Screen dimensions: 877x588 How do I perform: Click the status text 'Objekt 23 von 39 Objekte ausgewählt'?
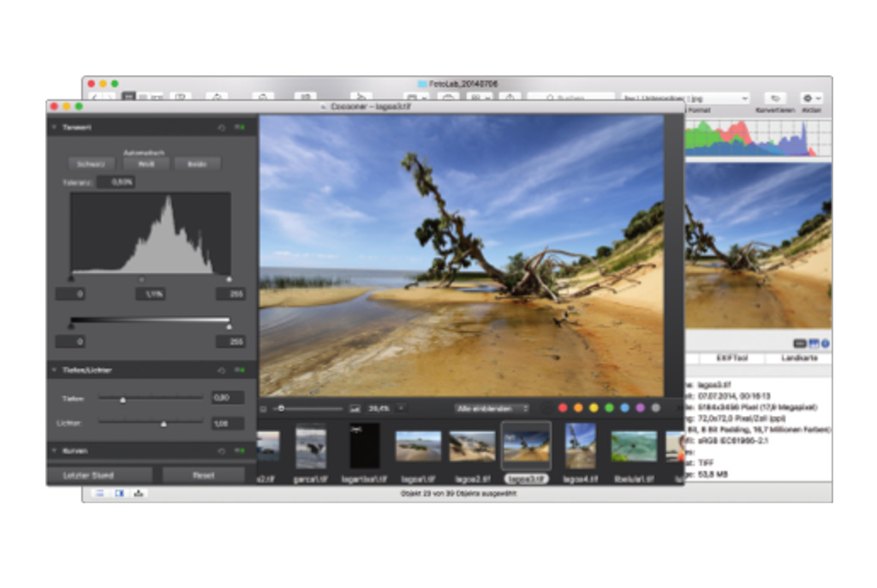458,494
